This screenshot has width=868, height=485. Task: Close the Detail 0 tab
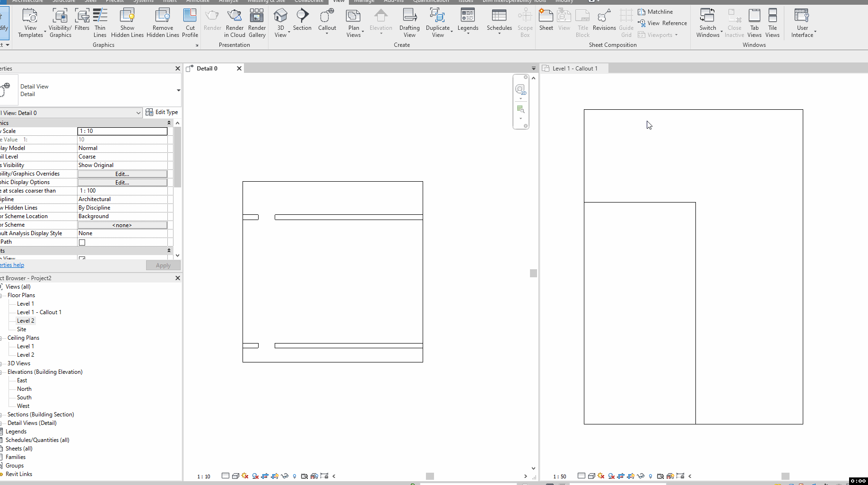click(239, 69)
